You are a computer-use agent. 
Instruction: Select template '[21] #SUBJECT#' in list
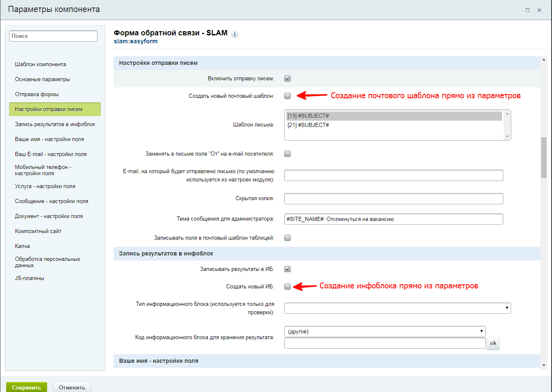308,125
